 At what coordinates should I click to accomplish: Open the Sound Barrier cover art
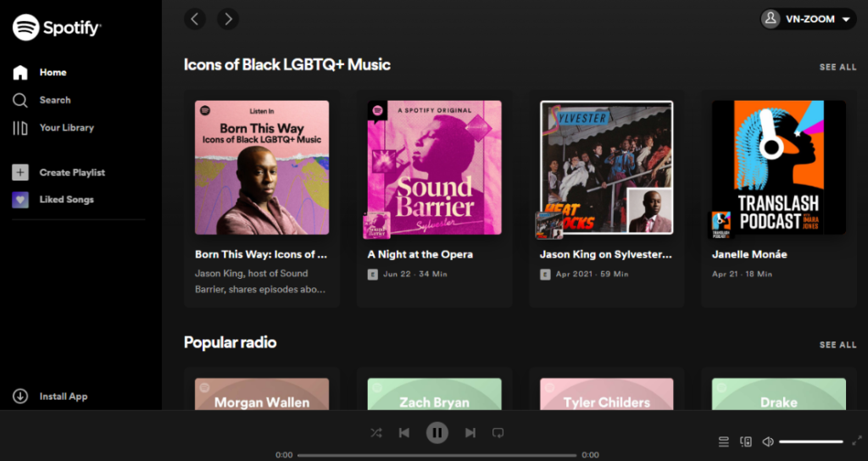tap(435, 168)
